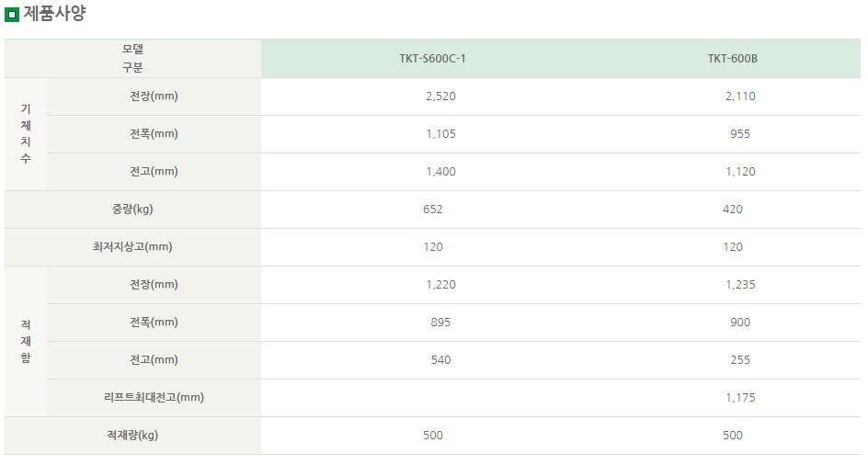The width and height of the screenshot is (868, 465).
Task: Click the 2,520 overall length value
Action: click(x=440, y=96)
